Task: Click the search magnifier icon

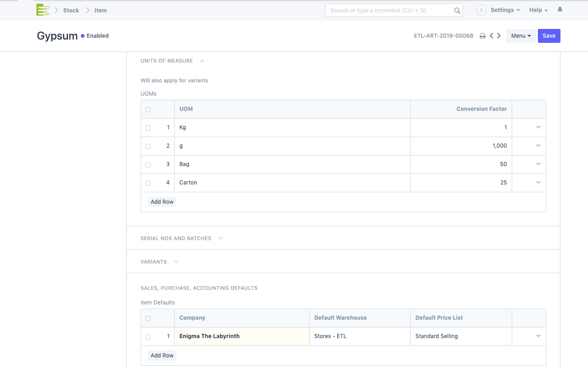Action: click(457, 11)
